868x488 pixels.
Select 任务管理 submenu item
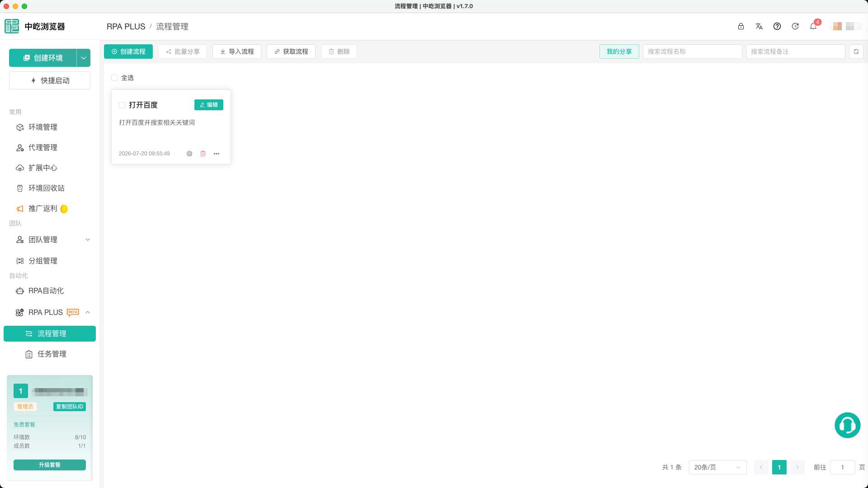(50, 354)
